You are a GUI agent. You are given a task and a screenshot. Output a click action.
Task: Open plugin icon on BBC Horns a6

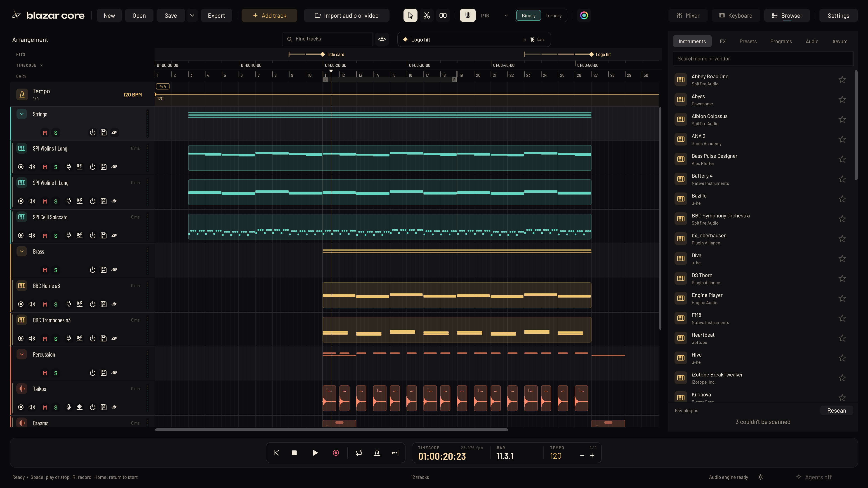pyautogui.click(x=69, y=304)
